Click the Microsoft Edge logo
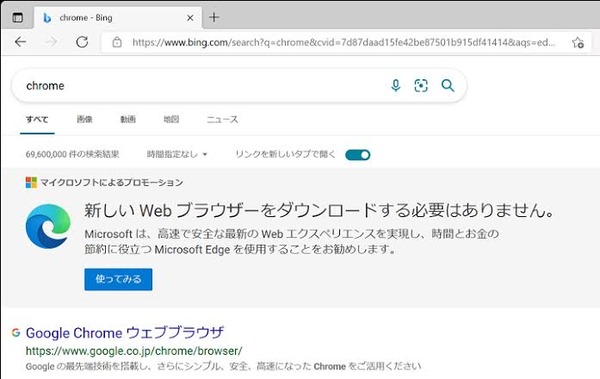Image resolution: width=600 pixels, height=379 pixels. pos(48,226)
